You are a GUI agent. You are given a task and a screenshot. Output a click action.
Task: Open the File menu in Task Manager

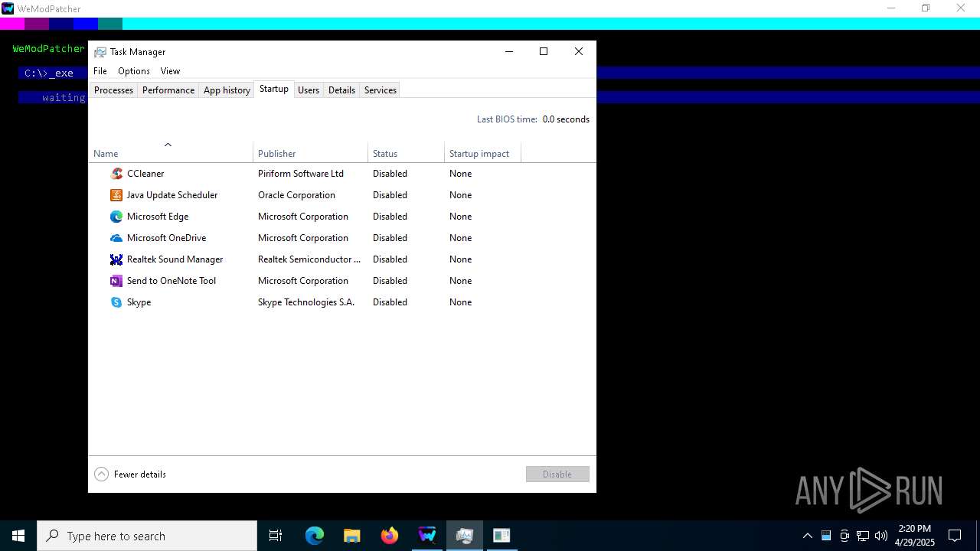click(100, 71)
